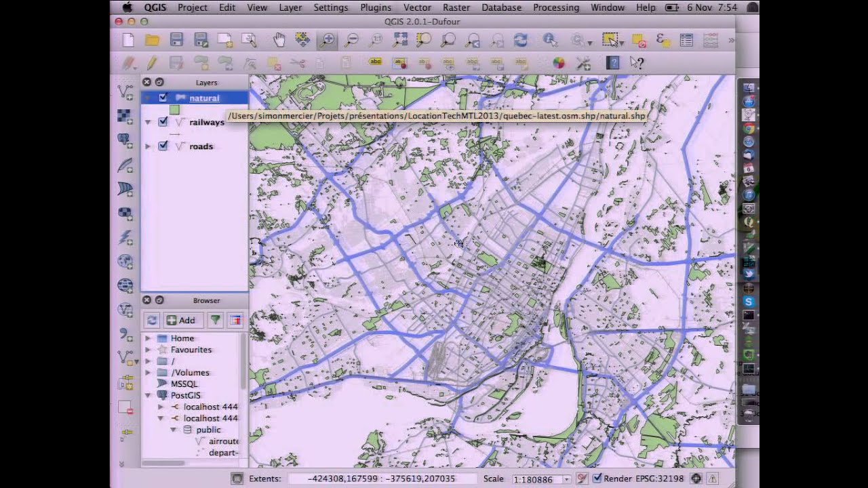
Task: Create a new project with the blank page icon
Action: point(127,41)
